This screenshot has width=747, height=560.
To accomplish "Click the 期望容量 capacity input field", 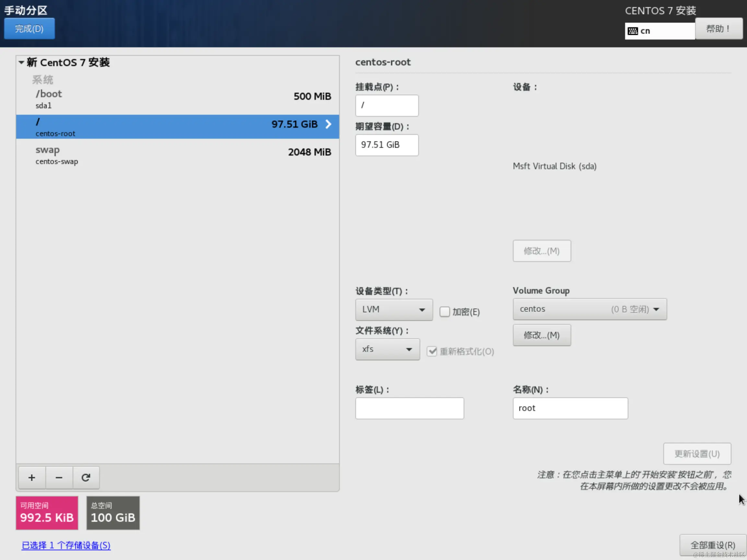I will 387,145.
